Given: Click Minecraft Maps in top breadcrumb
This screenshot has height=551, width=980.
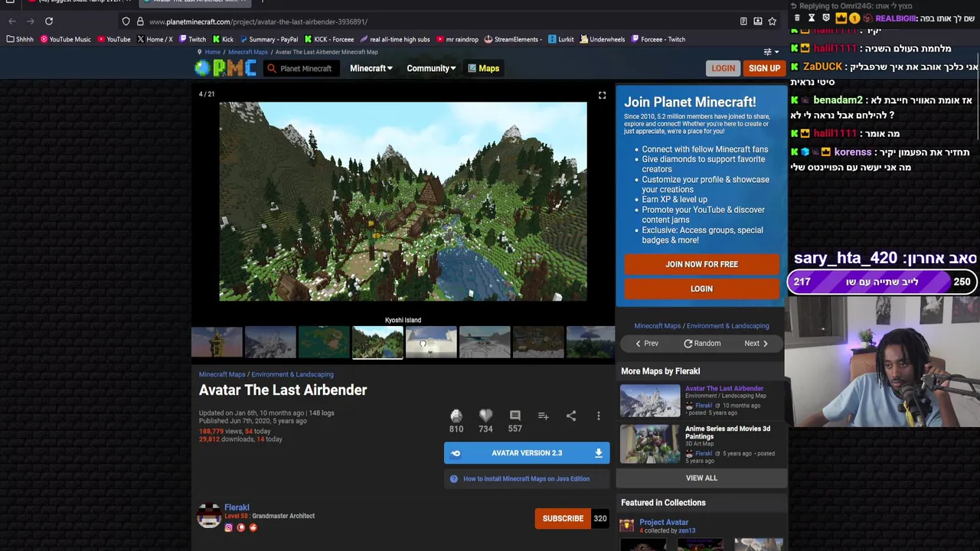Looking at the screenshot, I should 248,52.
